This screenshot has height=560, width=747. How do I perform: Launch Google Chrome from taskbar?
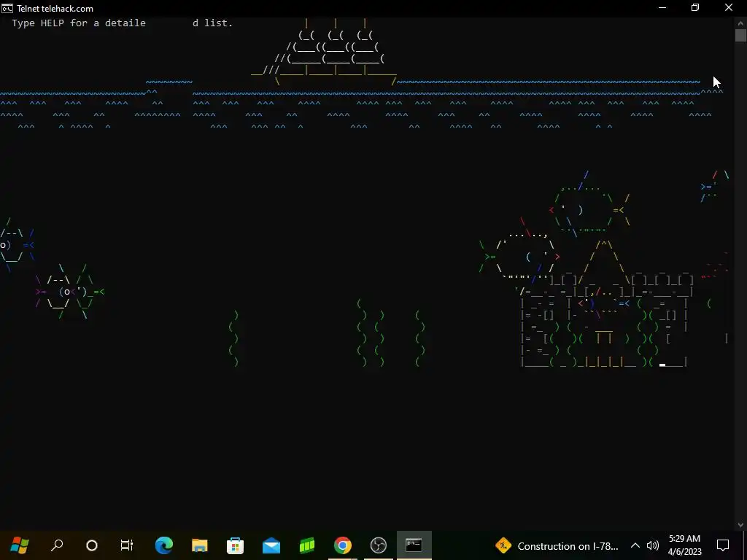pyautogui.click(x=343, y=545)
